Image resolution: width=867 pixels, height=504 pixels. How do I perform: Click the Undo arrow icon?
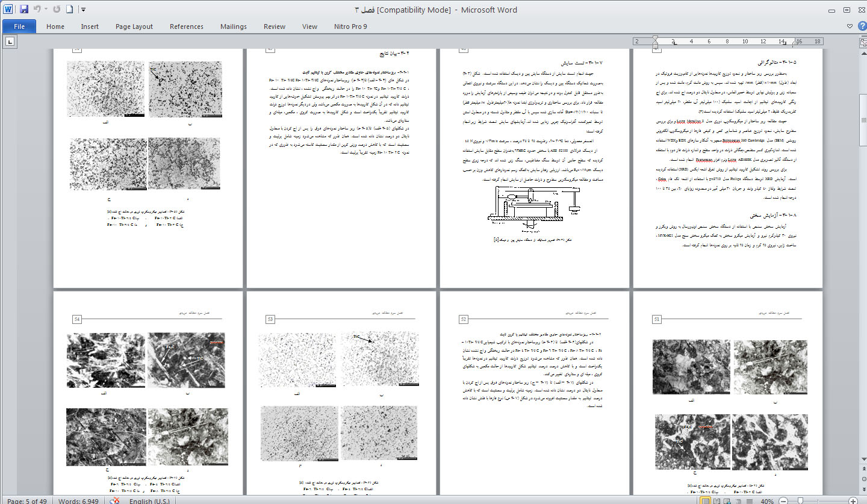coord(37,10)
